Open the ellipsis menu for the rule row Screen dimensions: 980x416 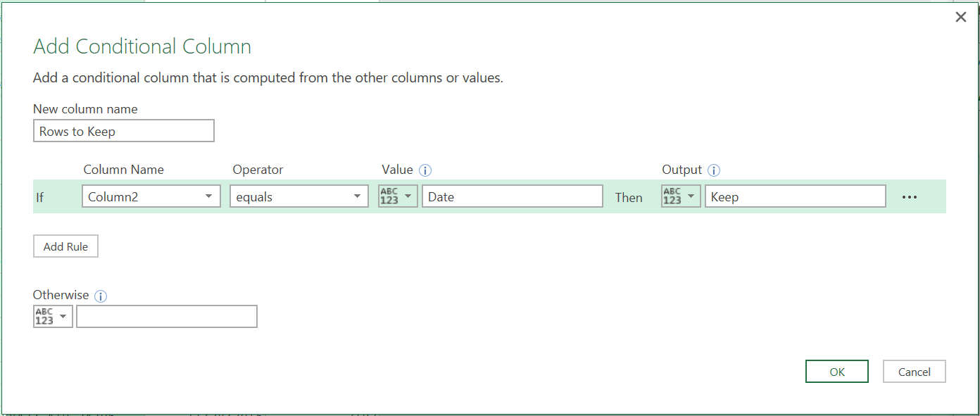910,196
